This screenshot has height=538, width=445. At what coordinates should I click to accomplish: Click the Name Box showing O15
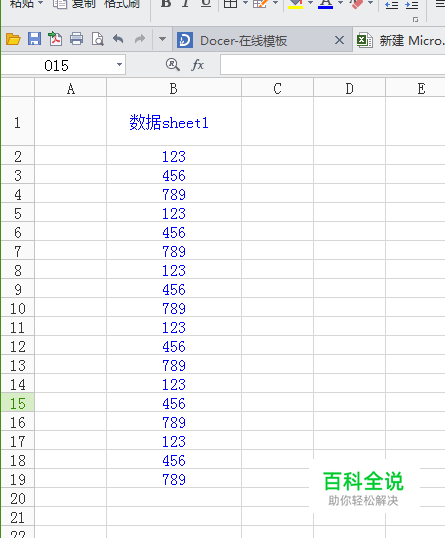[x=56, y=65]
